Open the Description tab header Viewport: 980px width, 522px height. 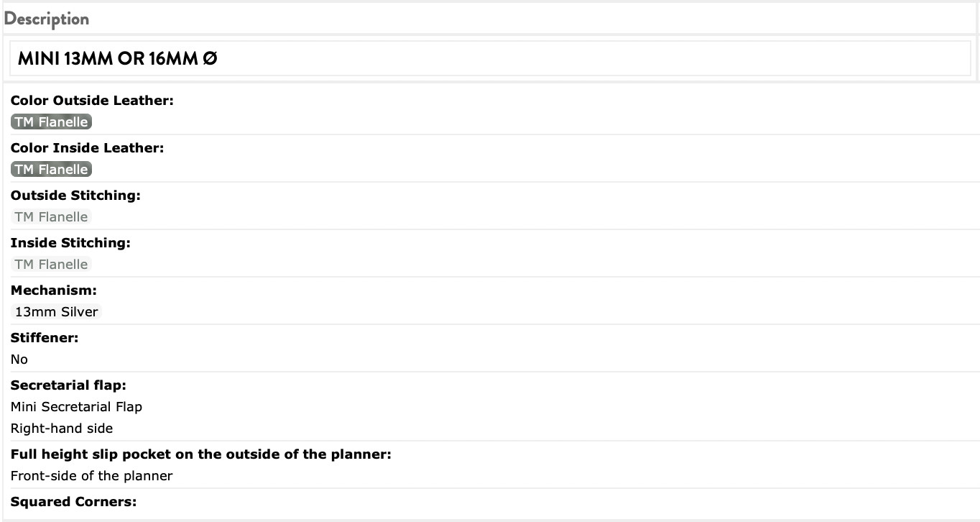[x=47, y=19]
